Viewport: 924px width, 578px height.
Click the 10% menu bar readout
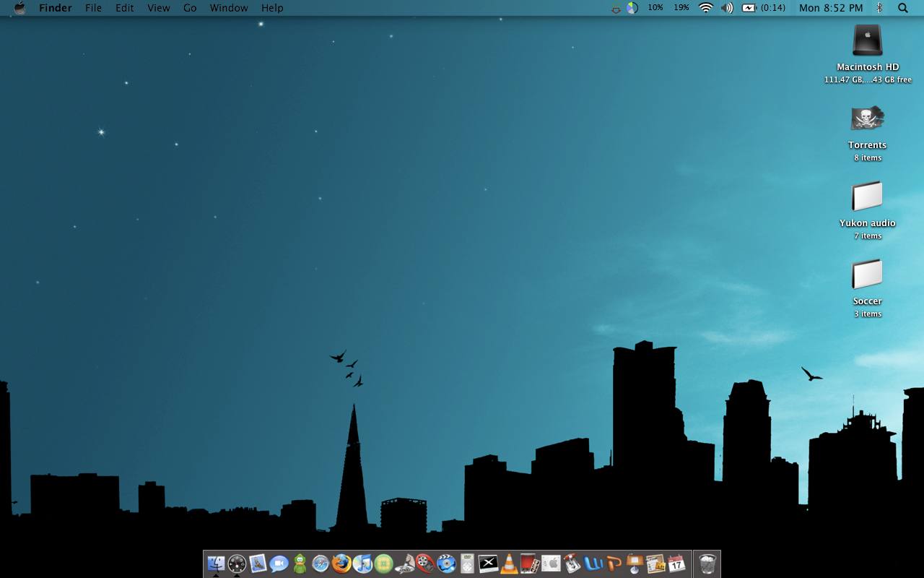[x=655, y=8]
